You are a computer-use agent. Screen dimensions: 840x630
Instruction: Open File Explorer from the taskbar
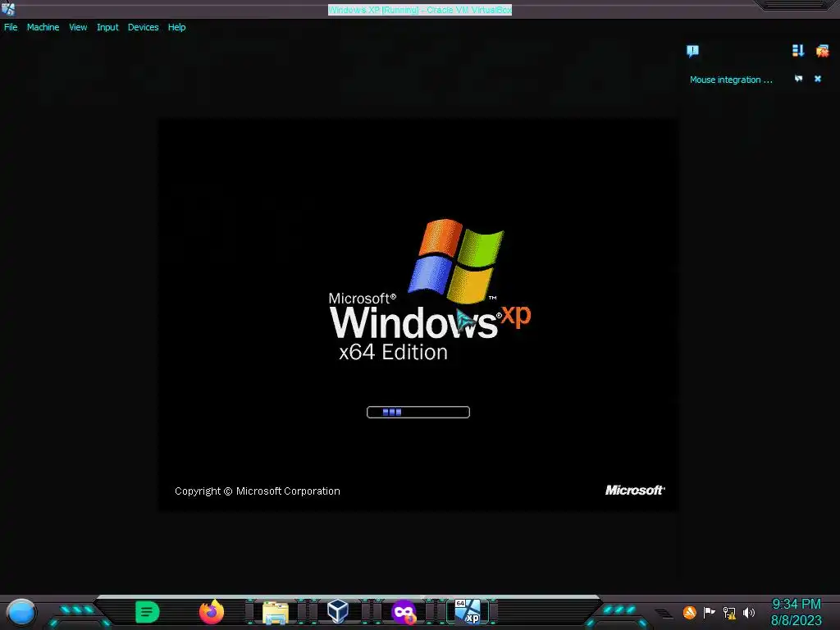point(276,612)
